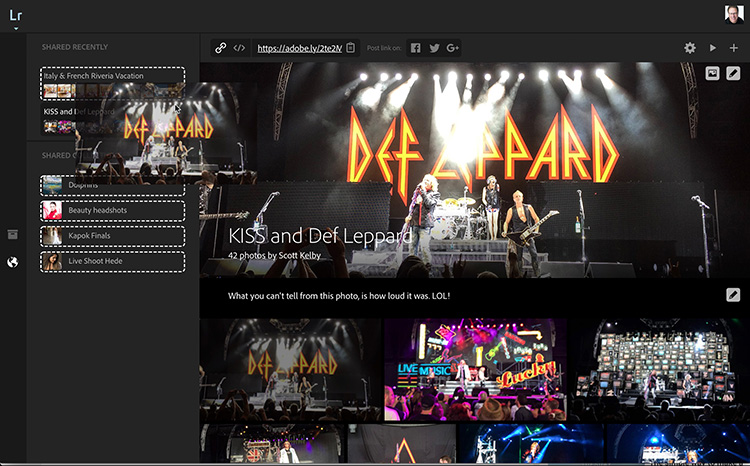Select Italy & French Riveria Vacation collection
The height and width of the screenshot is (466, 750).
[x=112, y=83]
